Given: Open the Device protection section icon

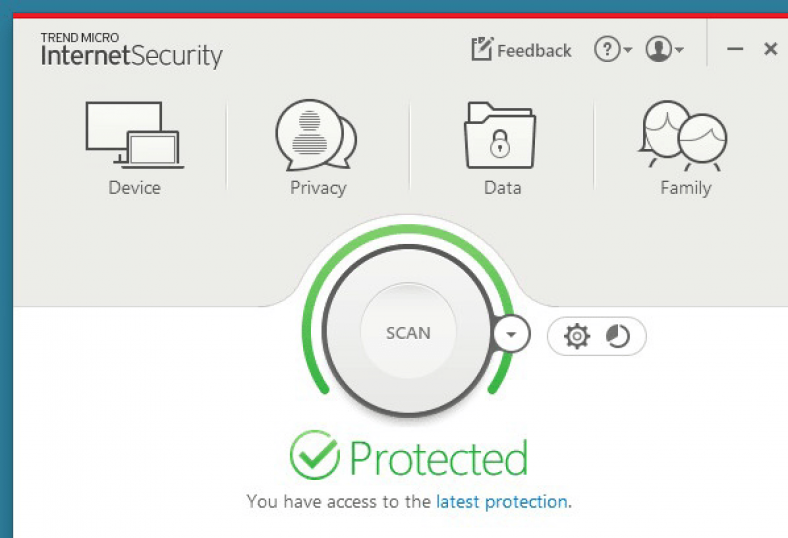Looking at the screenshot, I should tap(135, 135).
